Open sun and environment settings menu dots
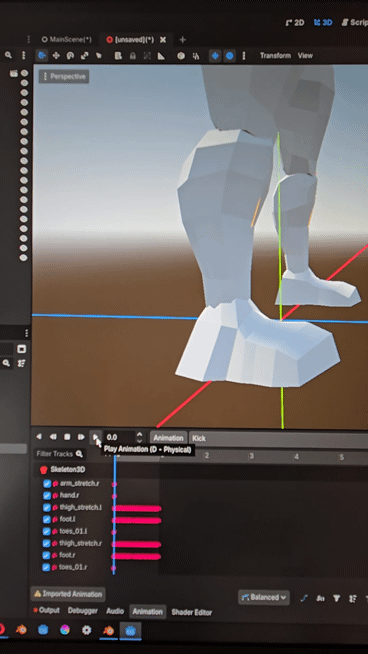The height and width of the screenshot is (654, 368). point(244,56)
